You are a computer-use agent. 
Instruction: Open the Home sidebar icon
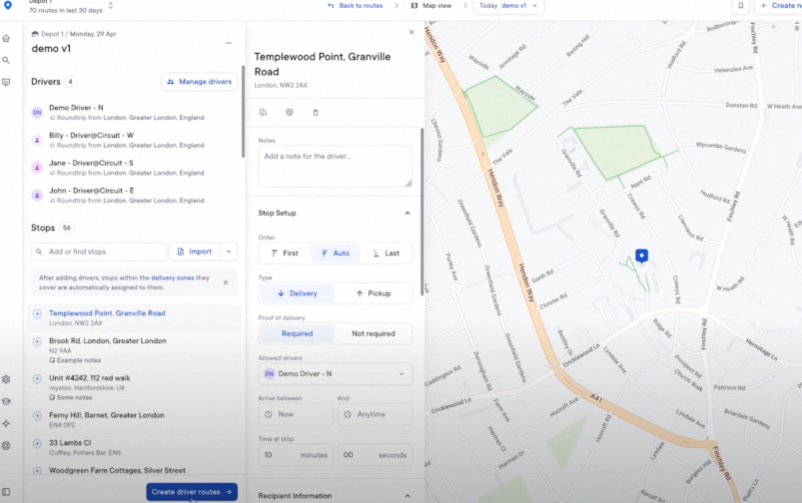pos(6,38)
